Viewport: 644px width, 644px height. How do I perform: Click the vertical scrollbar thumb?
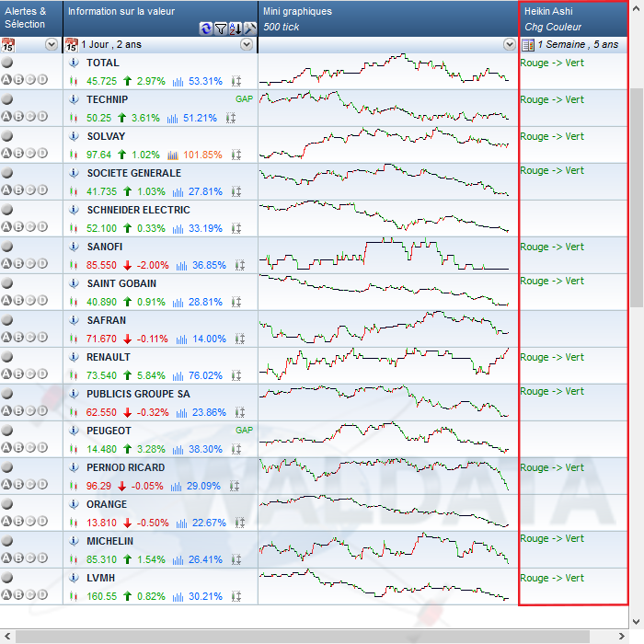pos(637,198)
